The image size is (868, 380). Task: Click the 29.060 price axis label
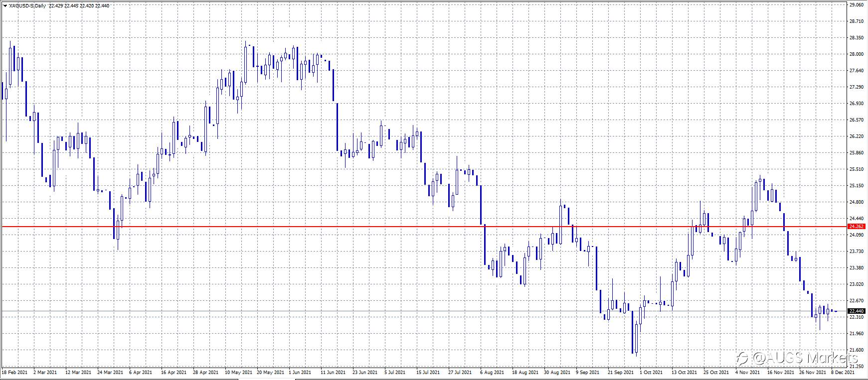(x=856, y=5)
